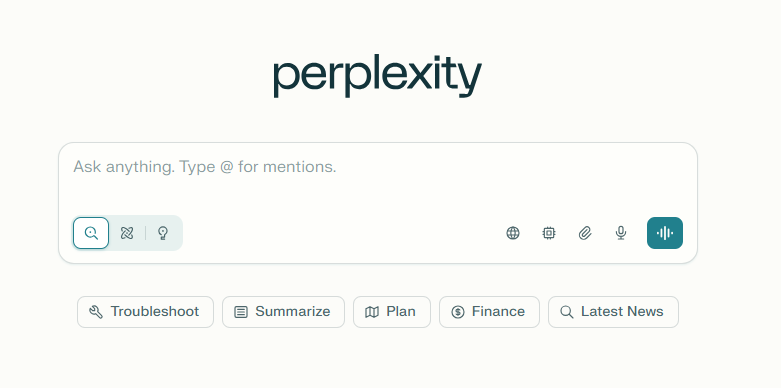Click the document lines icon beside Summarize

click(x=241, y=312)
